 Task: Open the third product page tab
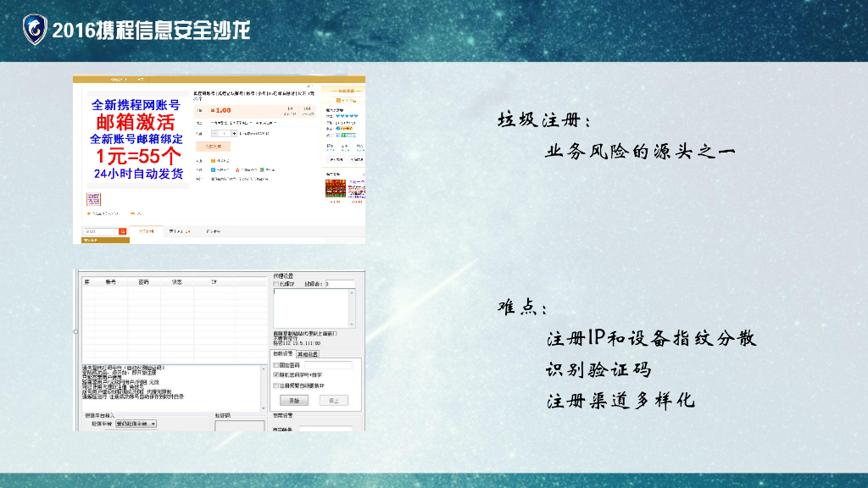(x=213, y=231)
